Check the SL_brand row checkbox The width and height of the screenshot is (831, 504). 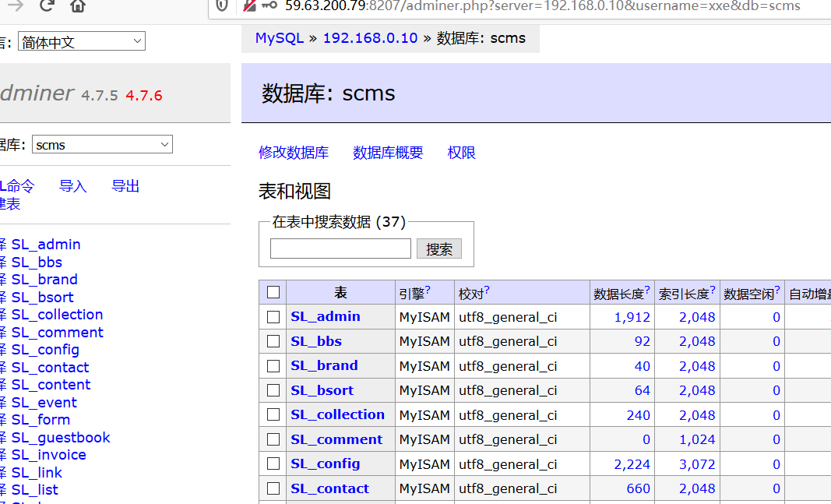273,366
